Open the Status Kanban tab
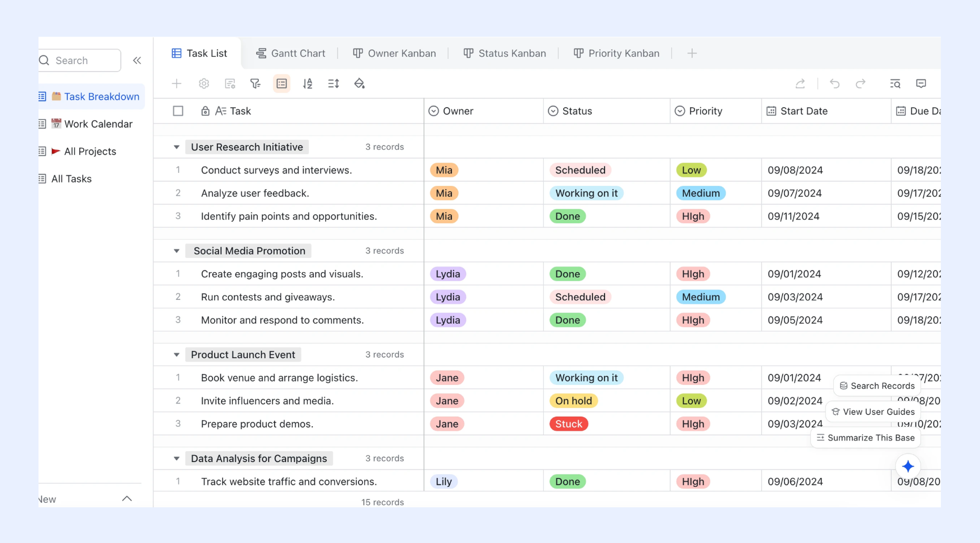The image size is (980, 543). (x=505, y=53)
